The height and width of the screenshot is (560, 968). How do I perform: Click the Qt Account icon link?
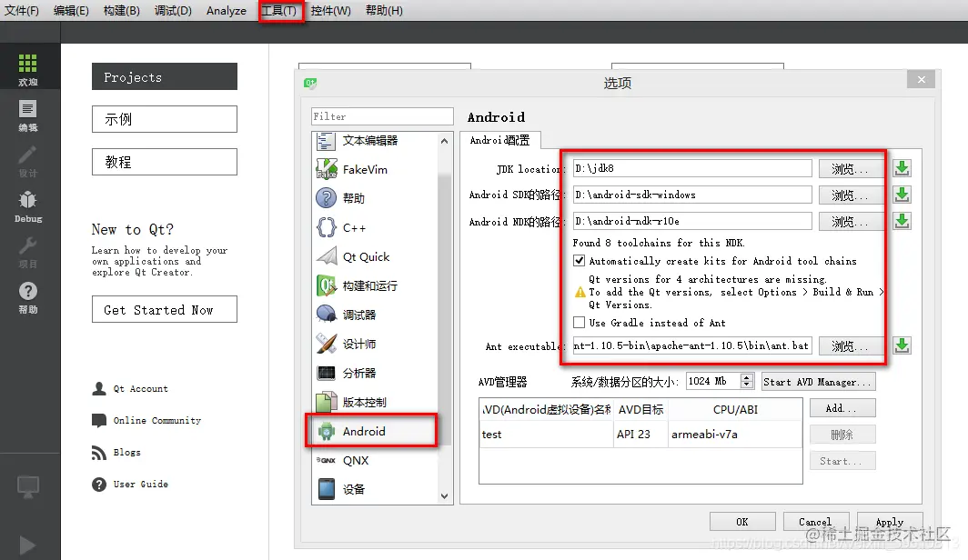coord(99,388)
